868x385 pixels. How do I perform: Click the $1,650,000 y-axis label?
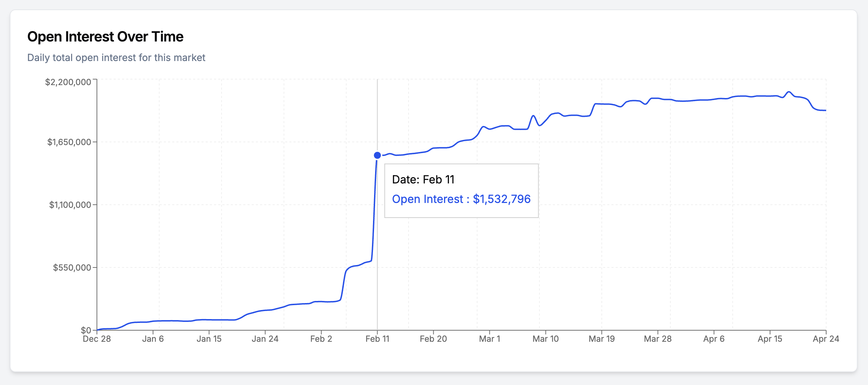(69, 142)
